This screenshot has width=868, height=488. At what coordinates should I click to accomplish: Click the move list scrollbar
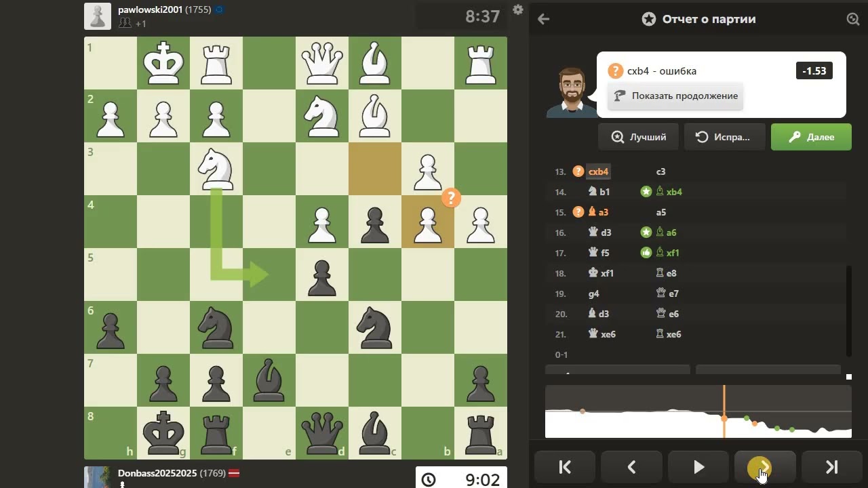pyautogui.click(x=849, y=310)
